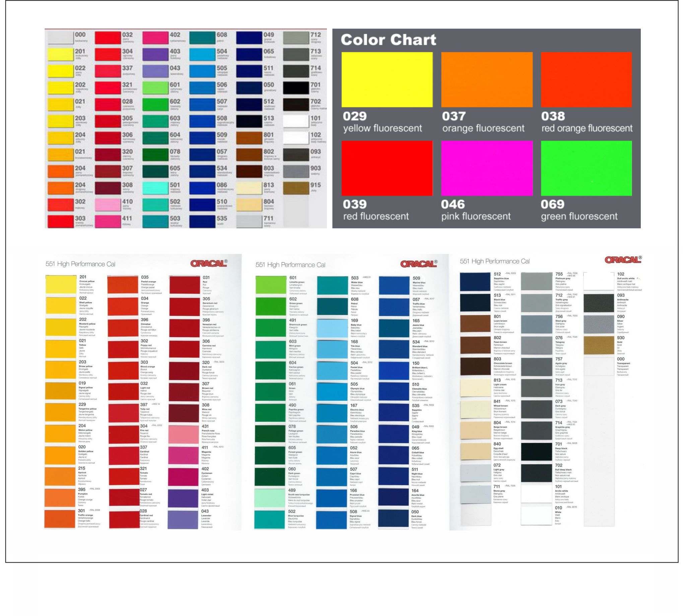
Task: Select the 501 light turquoise swatch
Action: point(155,188)
